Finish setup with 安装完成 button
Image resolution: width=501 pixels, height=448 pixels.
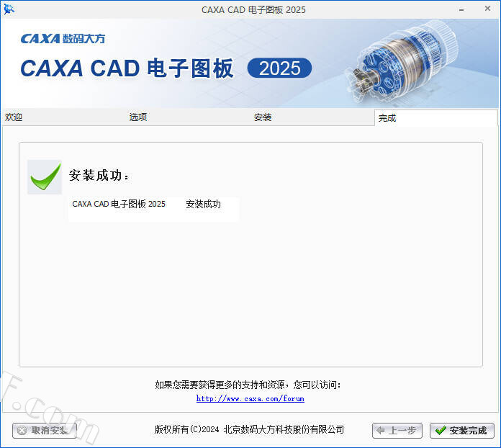tap(462, 431)
